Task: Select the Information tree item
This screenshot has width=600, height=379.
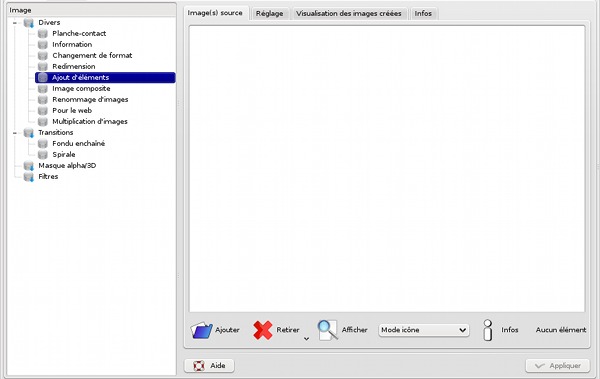Action: (x=72, y=45)
